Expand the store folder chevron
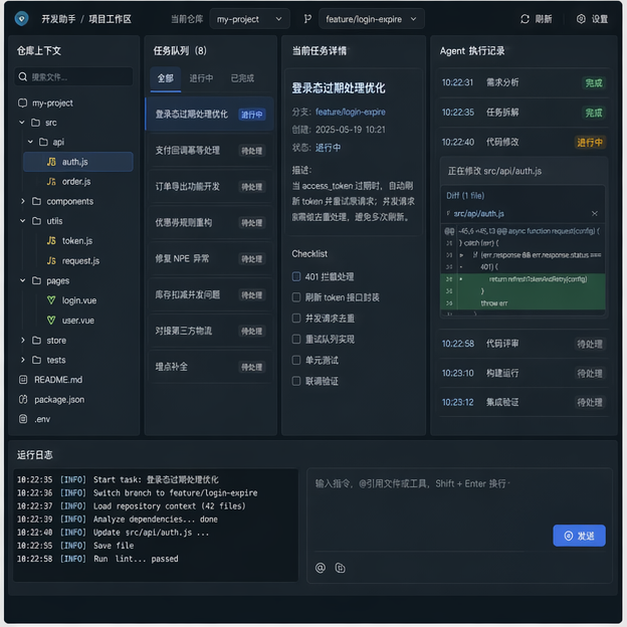Viewport: 627px width, 627px height. click(22, 340)
